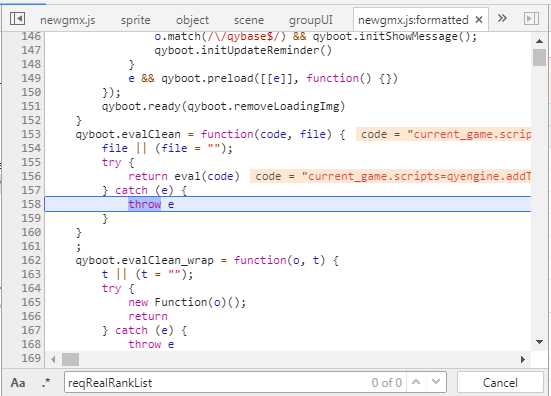Click '0 of 0' search result count

(387, 382)
